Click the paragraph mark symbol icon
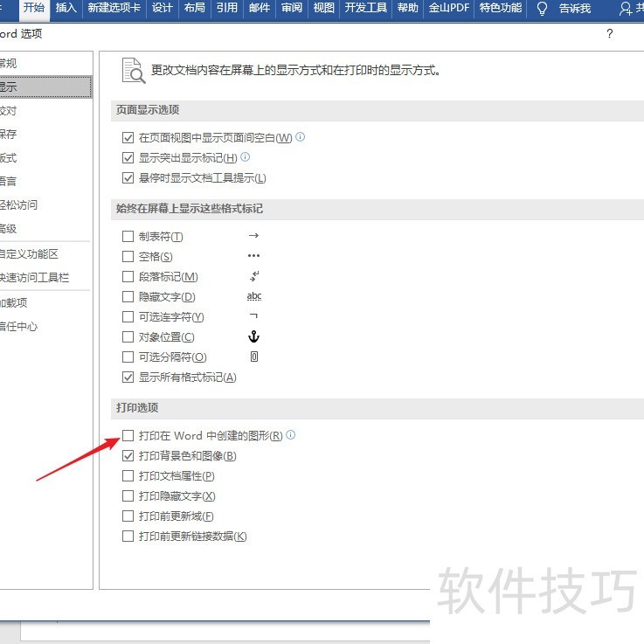This screenshot has width=644, height=644. click(254, 276)
